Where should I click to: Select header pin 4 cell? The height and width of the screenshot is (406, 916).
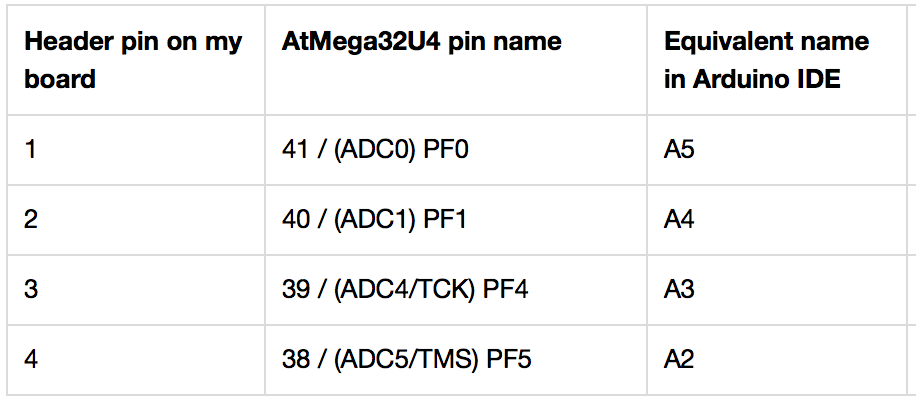click(x=136, y=359)
